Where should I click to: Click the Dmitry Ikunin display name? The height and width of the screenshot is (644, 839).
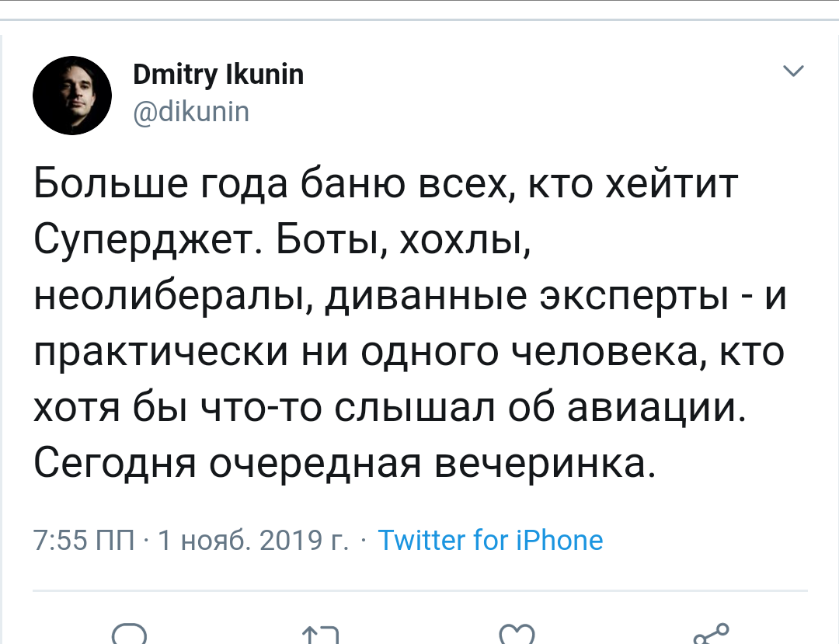click(x=218, y=75)
